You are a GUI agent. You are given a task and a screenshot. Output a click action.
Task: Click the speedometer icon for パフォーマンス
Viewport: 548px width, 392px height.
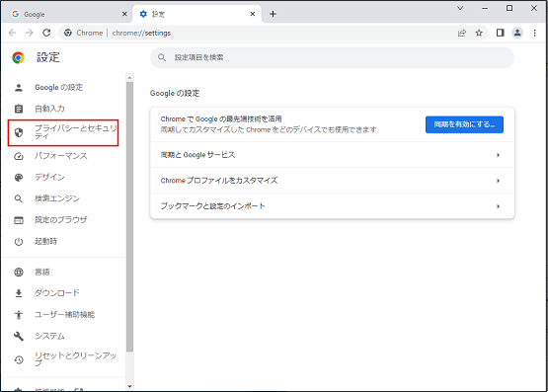[x=19, y=156]
